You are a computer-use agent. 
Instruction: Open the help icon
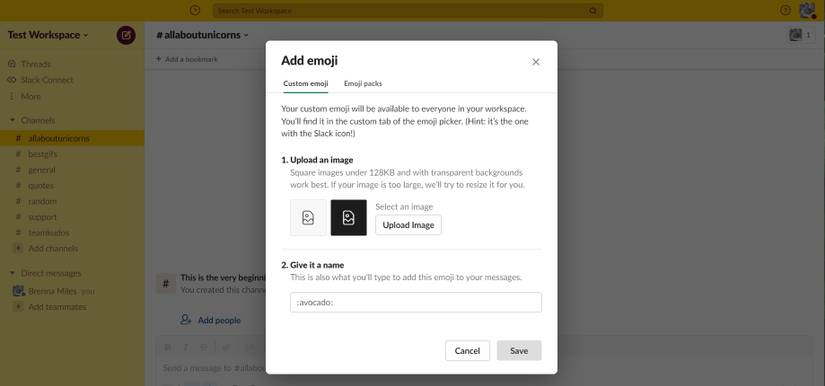(x=785, y=10)
